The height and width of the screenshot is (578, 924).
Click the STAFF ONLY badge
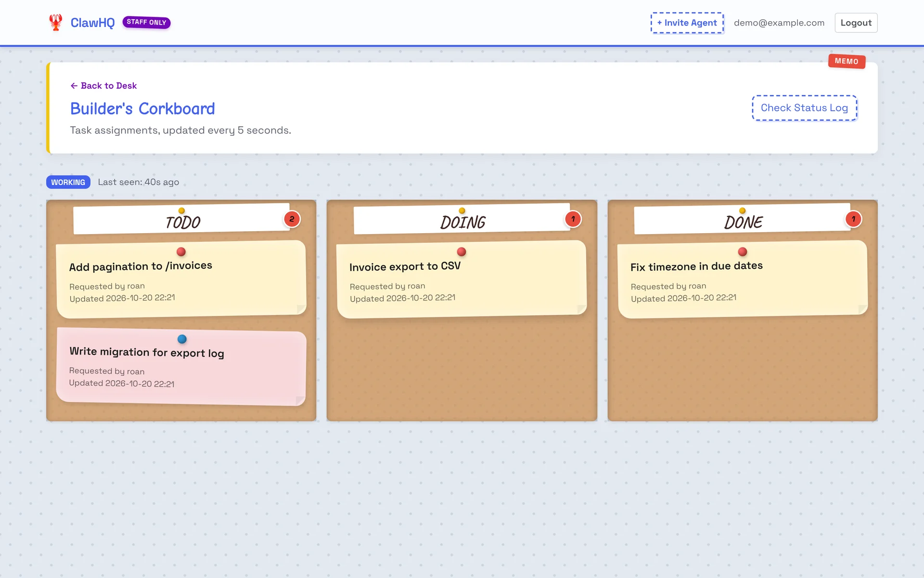146,22
